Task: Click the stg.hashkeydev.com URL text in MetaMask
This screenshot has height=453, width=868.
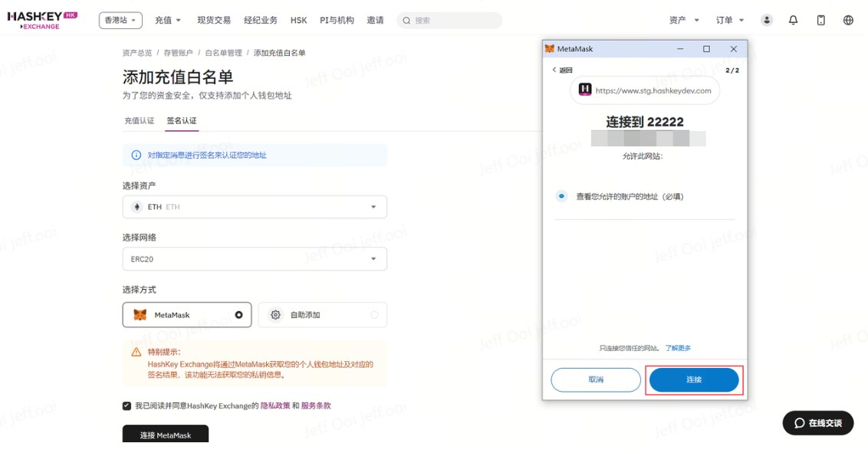Action: coord(653,90)
